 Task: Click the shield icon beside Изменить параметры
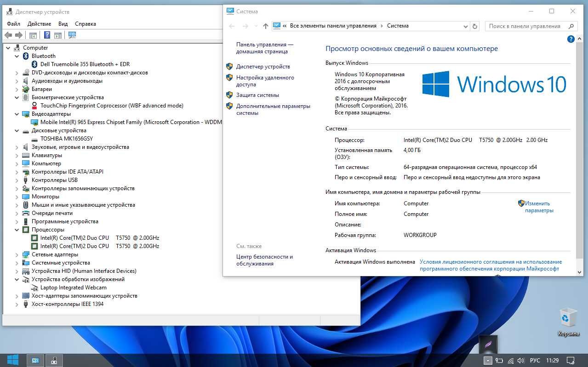point(521,203)
